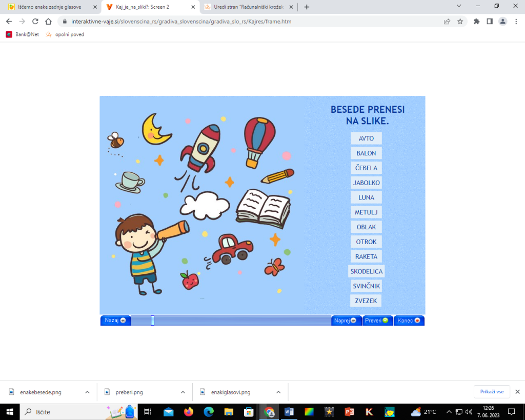Expand options for enakebesede.png download
The width and height of the screenshot is (525, 420).
pos(87,392)
